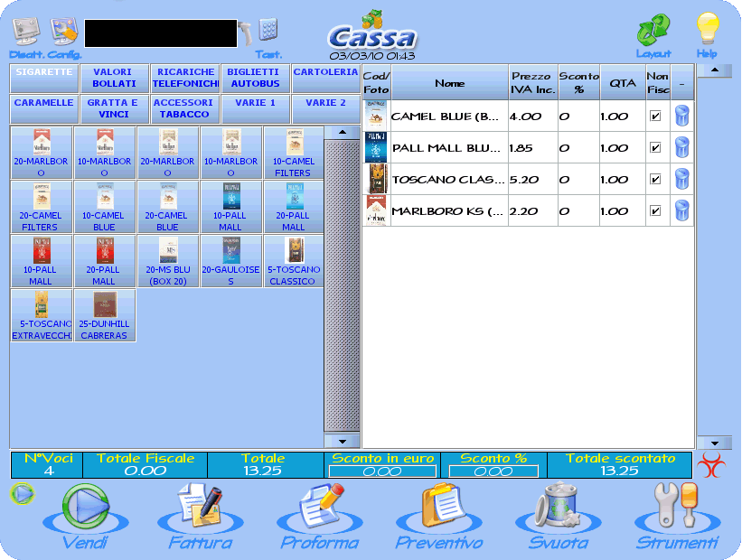This screenshot has width=742, height=560.
Task: Add 20-CAMEL FILTERS product
Action: 42,207
